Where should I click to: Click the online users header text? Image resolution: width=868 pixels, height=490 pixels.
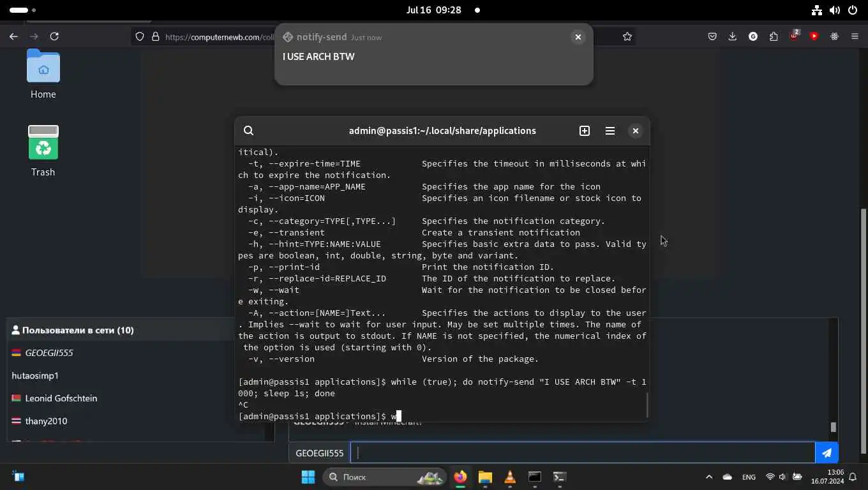tap(78, 330)
